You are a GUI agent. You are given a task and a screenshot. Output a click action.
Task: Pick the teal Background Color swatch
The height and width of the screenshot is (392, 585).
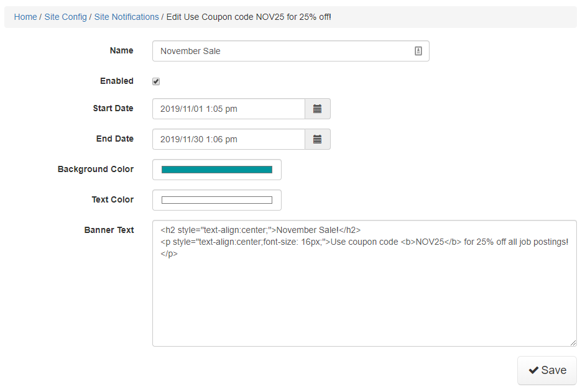[217, 170]
